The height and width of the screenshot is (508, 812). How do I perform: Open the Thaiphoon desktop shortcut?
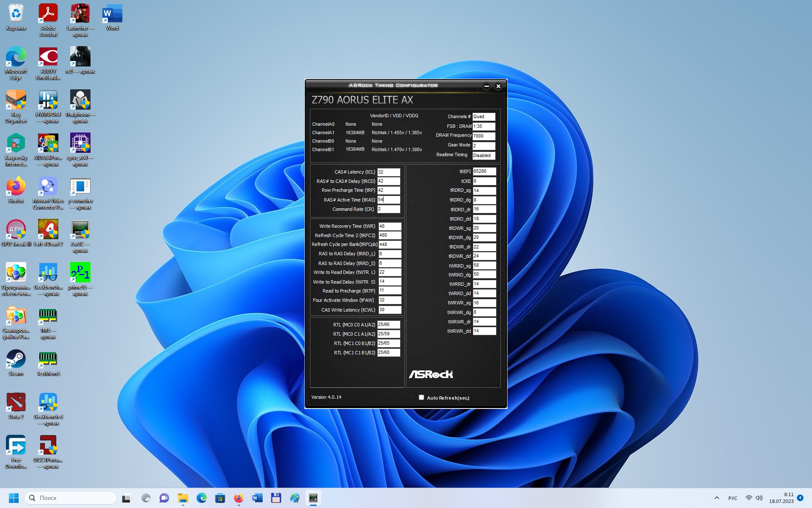[80, 101]
